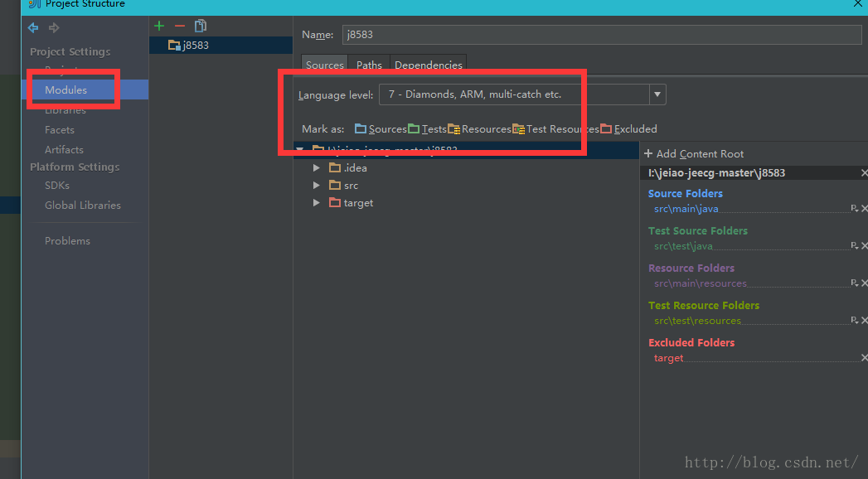The width and height of the screenshot is (868, 479).
Task: Edit properties of src\main\resources folder
Action: click(854, 283)
